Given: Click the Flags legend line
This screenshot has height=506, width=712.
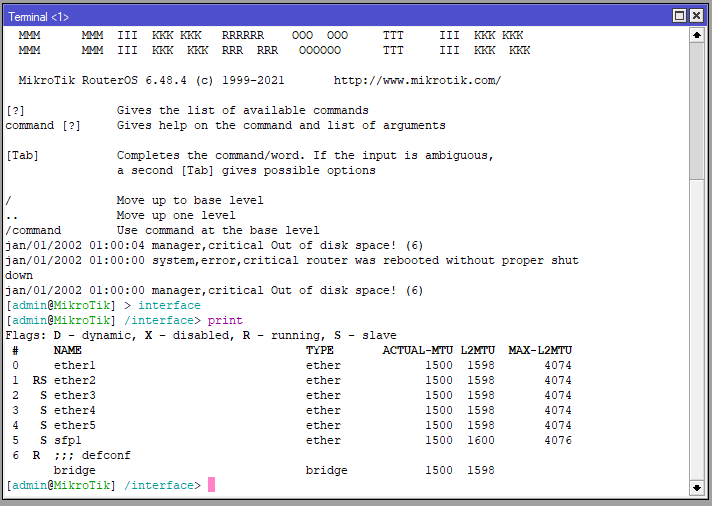Looking at the screenshot, I should [x=201, y=335].
